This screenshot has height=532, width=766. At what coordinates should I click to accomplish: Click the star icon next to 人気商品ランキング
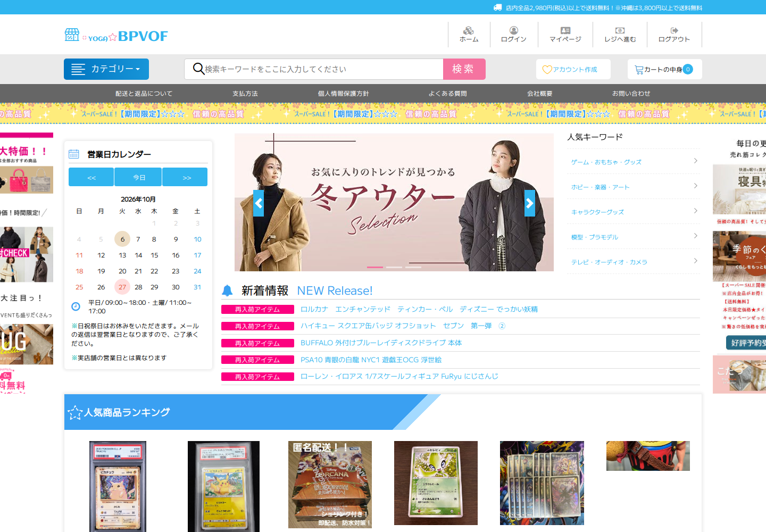click(75, 412)
